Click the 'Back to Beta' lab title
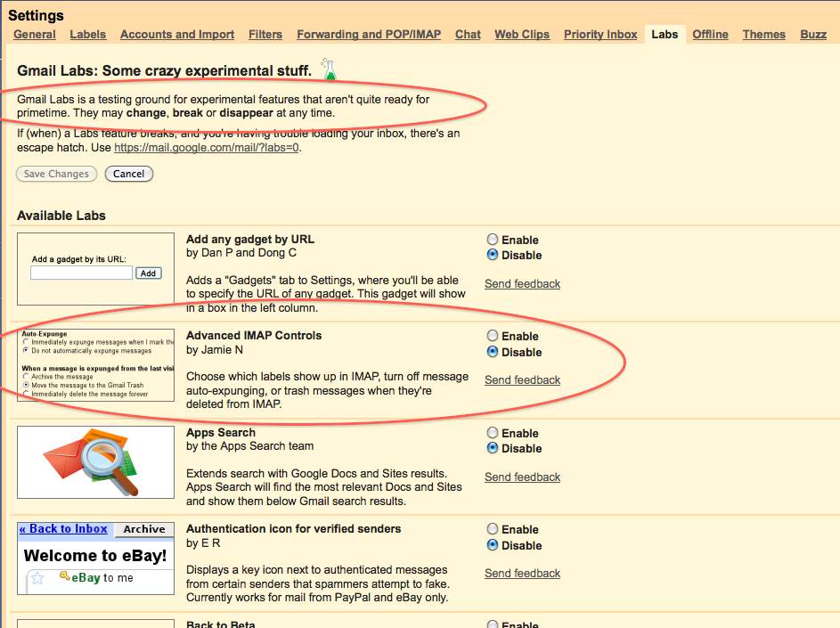 [x=221, y=624]
